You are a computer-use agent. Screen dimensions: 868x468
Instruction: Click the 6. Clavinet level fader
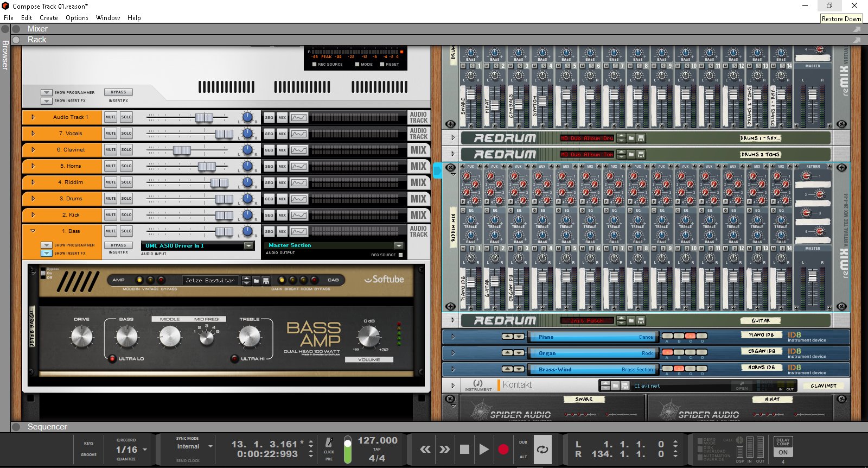182,150
